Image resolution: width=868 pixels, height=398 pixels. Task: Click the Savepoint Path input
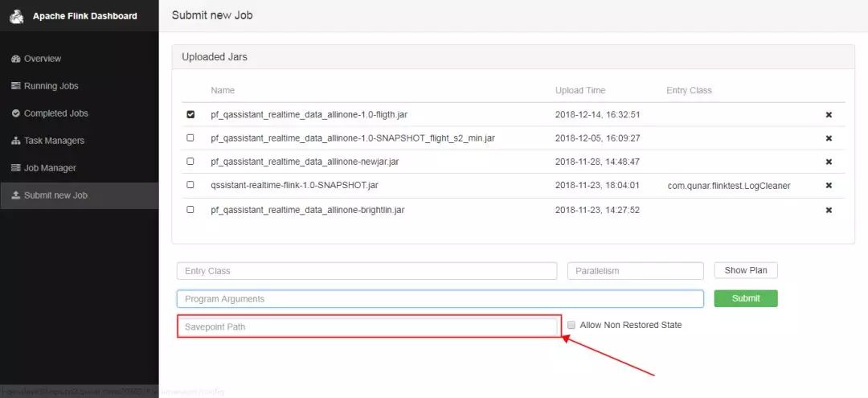coord(367,326)
